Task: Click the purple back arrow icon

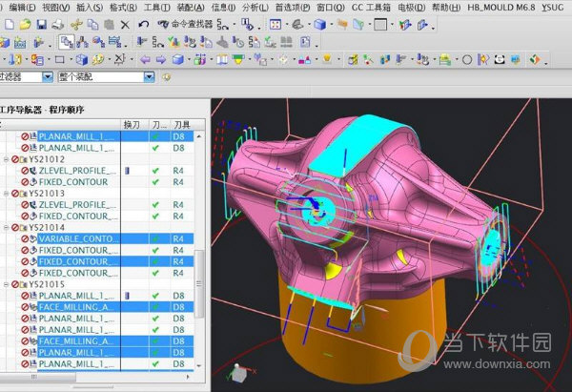Action: (x=146, y=59)
